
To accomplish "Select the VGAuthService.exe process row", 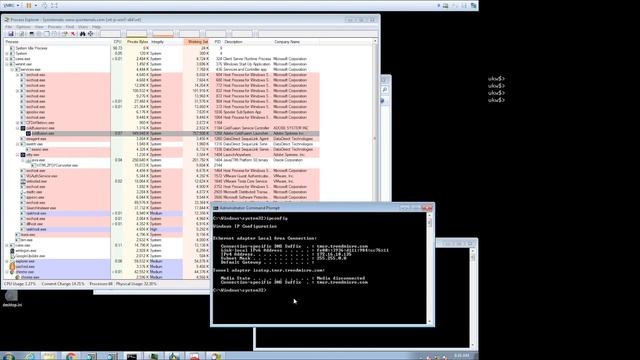I will coord(161,176).
